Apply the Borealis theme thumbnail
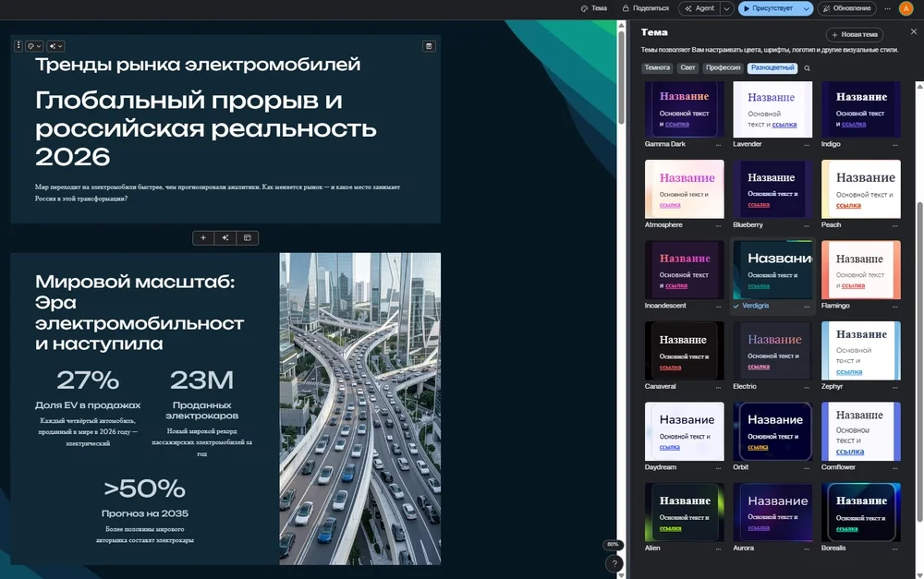Viewport: 924px width, 579px height. point(861,512)
